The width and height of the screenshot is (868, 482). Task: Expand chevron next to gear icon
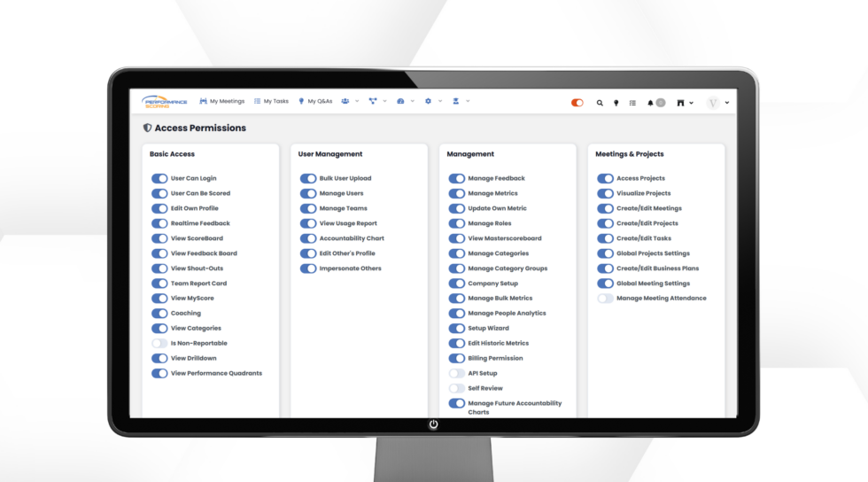coord(440,101)
